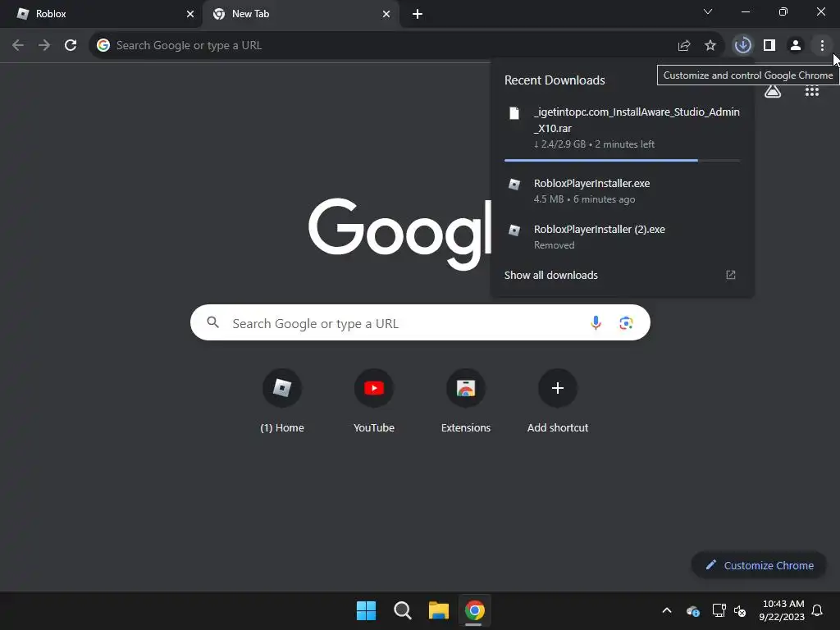Open the clock and date flyout
840x630 pixels.
coord(782,610)
